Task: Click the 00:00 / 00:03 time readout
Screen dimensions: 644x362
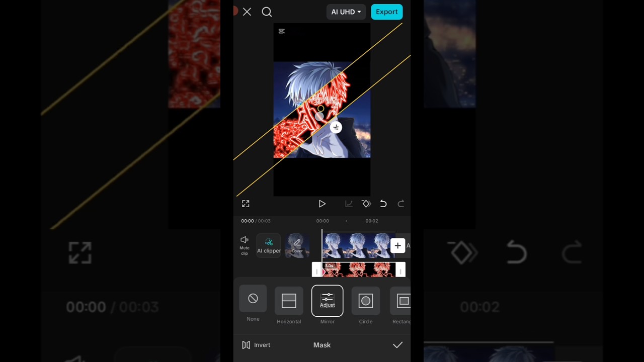Action: 256,221
